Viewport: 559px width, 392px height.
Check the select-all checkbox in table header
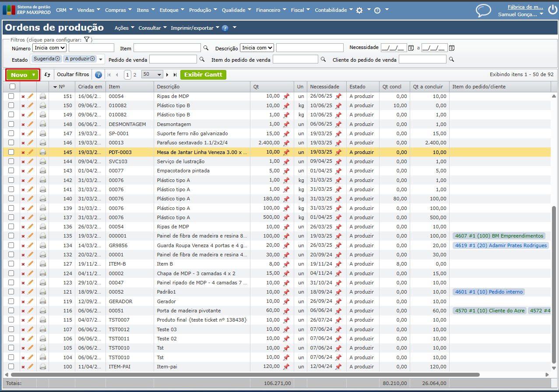(12, 87)
